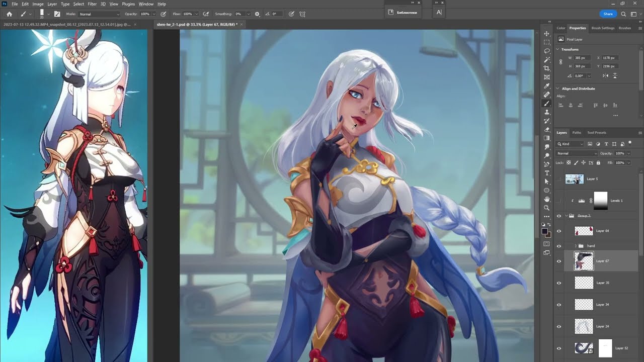
Task: Toggle visibility of Levels 1 layer
Action: 558,201
